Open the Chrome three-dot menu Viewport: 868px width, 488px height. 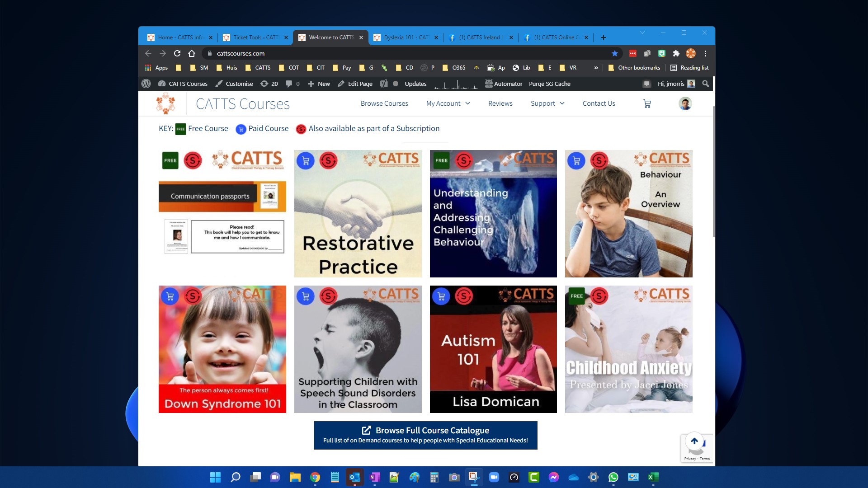click(x=705, y=53)
